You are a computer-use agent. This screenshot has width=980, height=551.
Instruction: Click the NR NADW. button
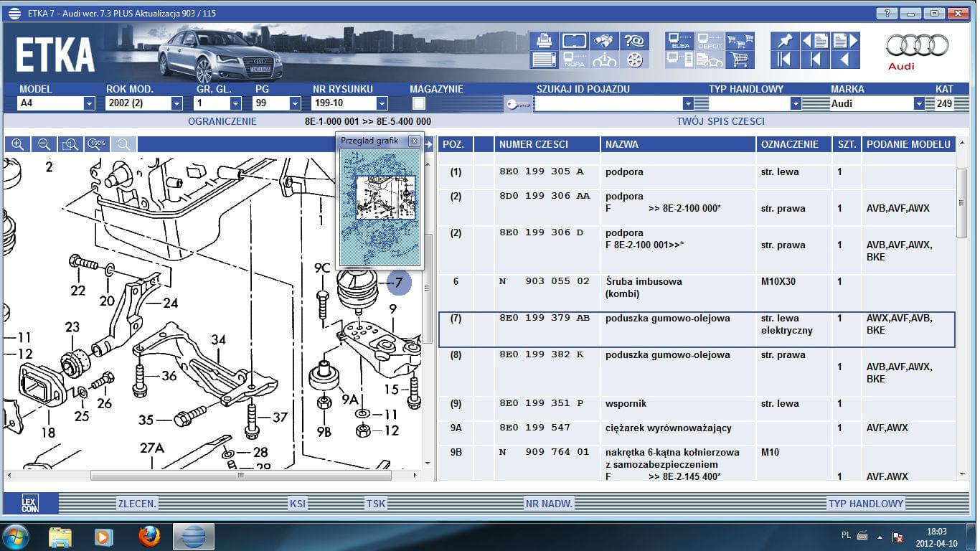(550, 504)
